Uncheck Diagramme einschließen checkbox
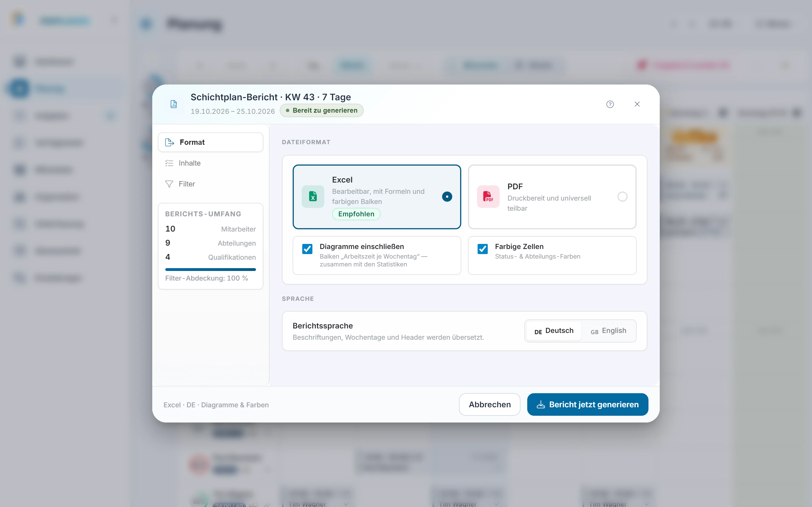This screenshot has height=507, width=812. point(307,249)
